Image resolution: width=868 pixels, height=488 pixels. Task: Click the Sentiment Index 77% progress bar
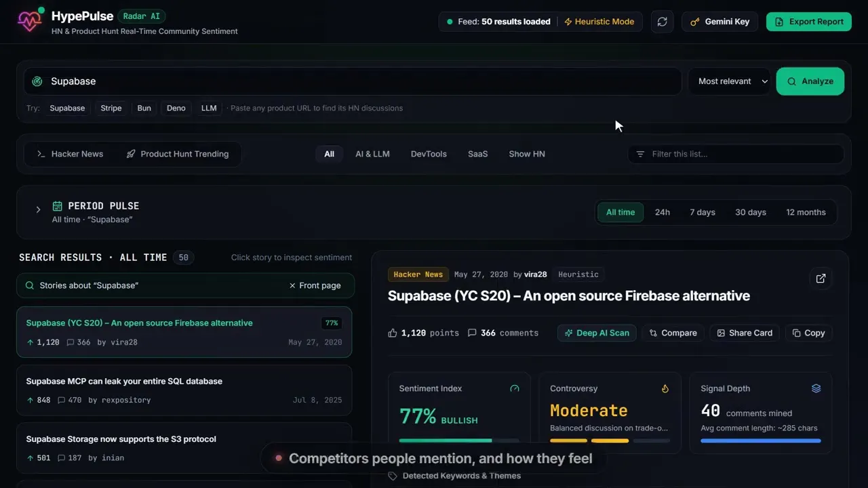pos(459,441)
